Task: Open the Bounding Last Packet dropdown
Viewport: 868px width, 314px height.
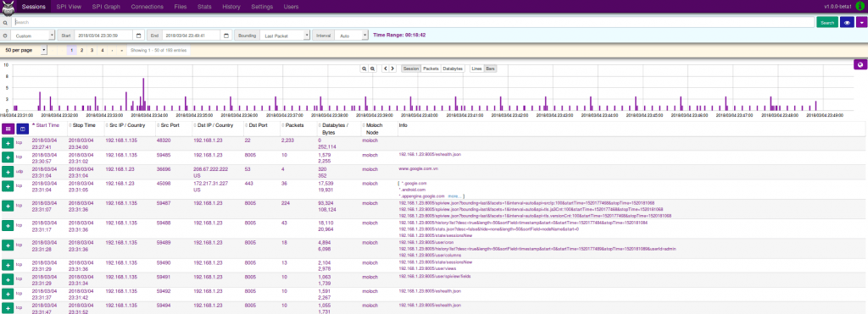Action: click(x=285, y=36)
